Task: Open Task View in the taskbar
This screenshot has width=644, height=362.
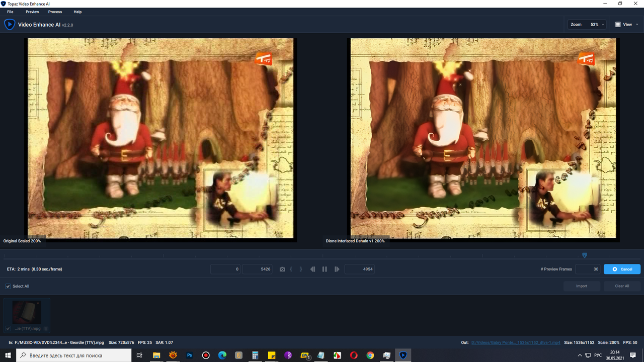Action: [139, 355]
